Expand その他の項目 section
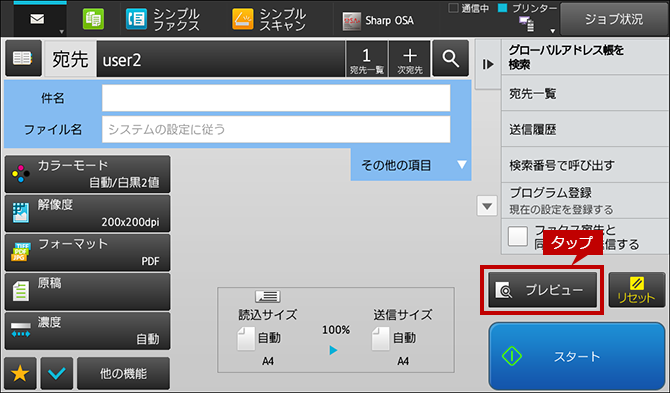This screenshot has height=393, width=670. pyautogui.click(x=411, y=165)
